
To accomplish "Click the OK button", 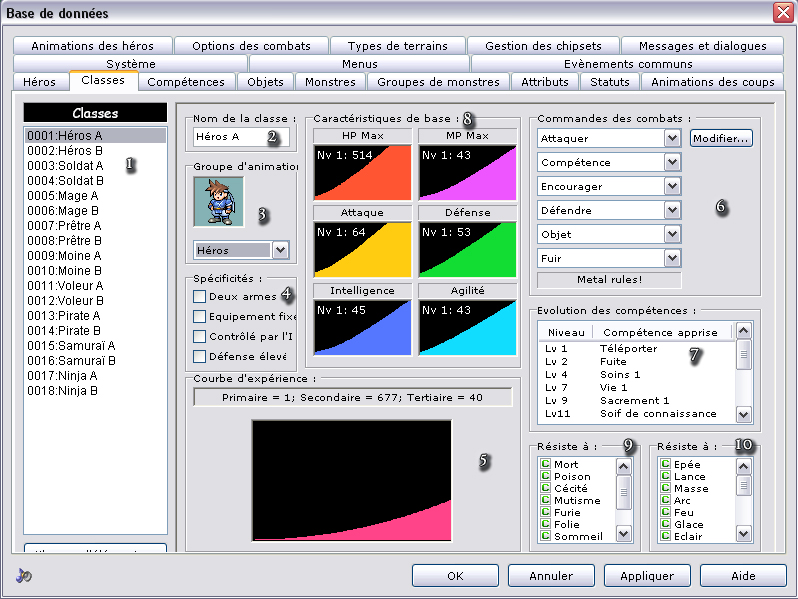I will click(x=455, y=576).
